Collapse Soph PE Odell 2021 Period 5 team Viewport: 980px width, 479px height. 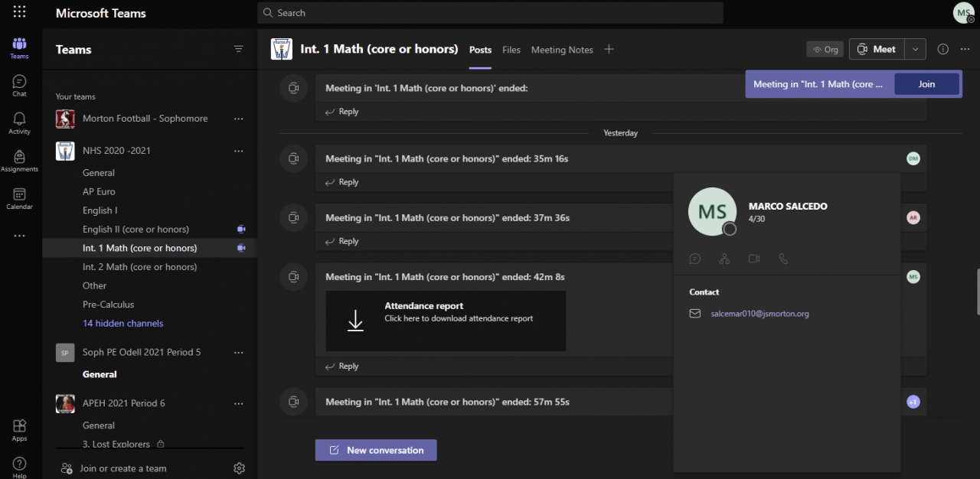142,353
